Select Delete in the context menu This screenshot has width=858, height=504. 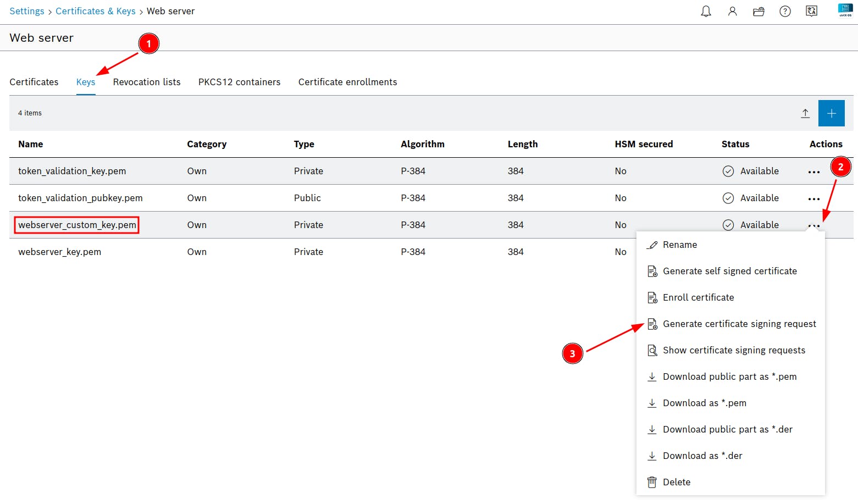[x=676, y=482]
